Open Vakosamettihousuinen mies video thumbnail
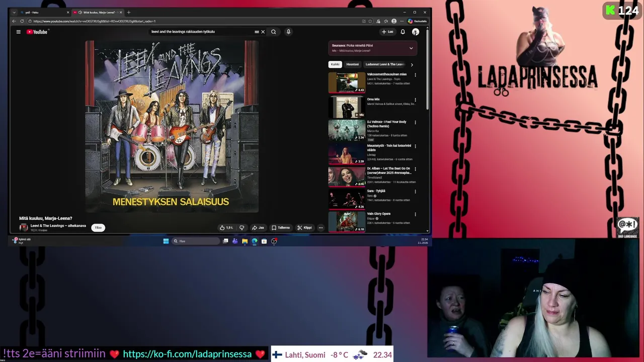This screenshot has width=644, height=362. (x=347, y=82)
